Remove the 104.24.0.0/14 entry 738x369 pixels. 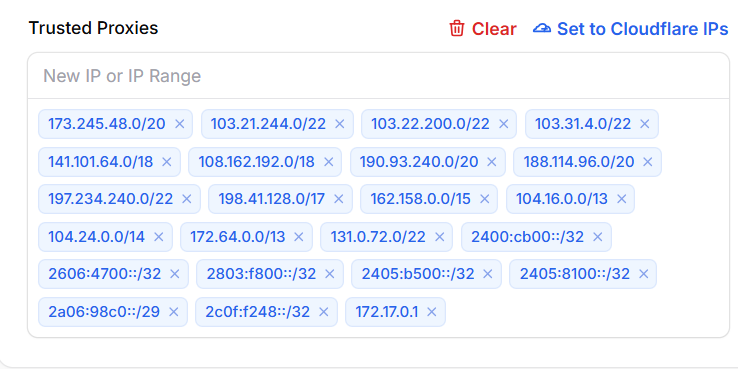point(159,237)
